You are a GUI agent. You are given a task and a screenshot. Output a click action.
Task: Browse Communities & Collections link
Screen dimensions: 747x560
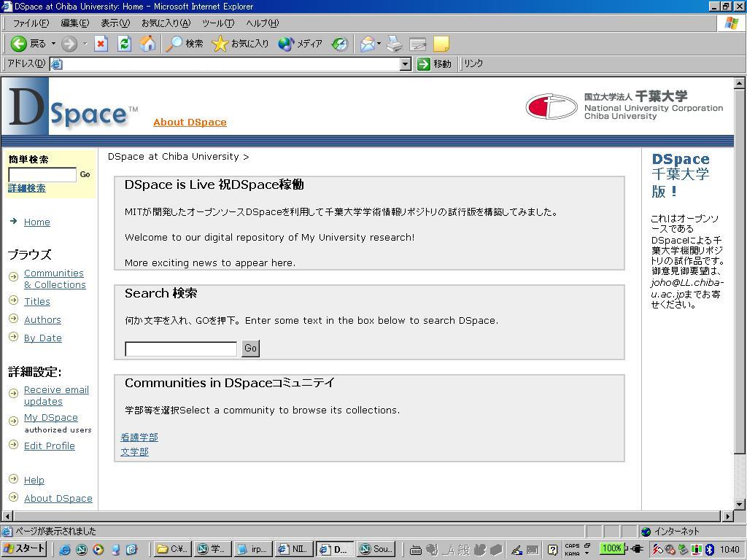[x=55, y=279]
